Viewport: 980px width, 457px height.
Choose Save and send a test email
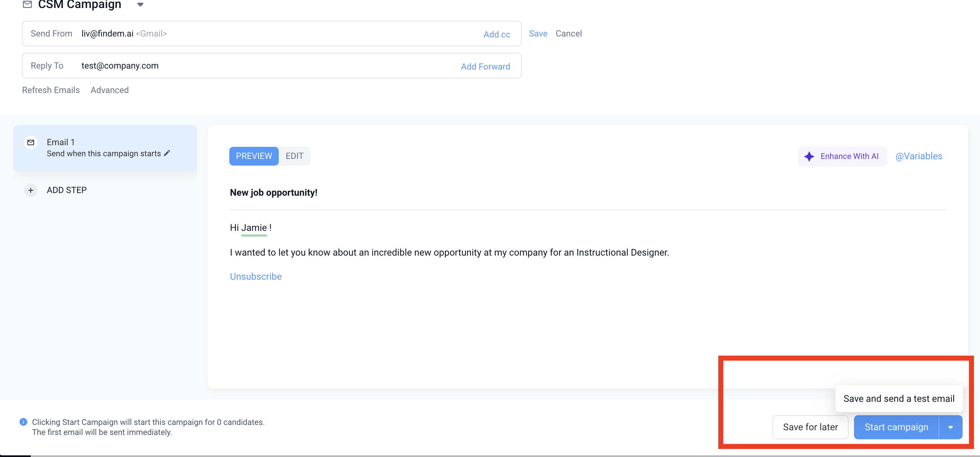[898, 399]
